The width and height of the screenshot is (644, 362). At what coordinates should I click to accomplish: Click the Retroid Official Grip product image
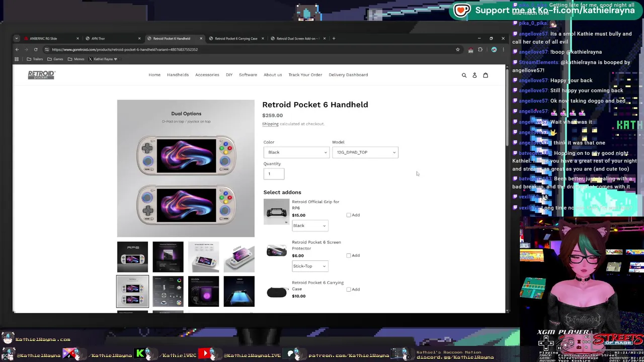[x=276, y=212]
